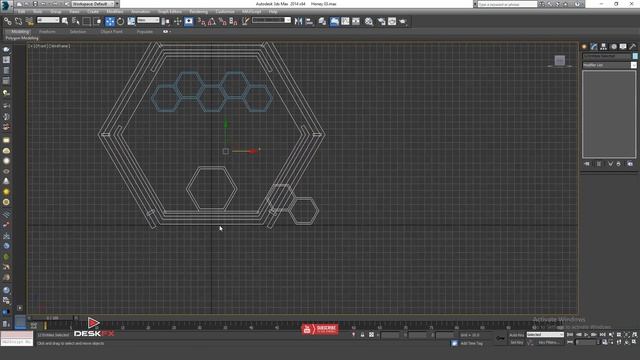
Task: Open the Edit menu
Action: pos(21,12)
